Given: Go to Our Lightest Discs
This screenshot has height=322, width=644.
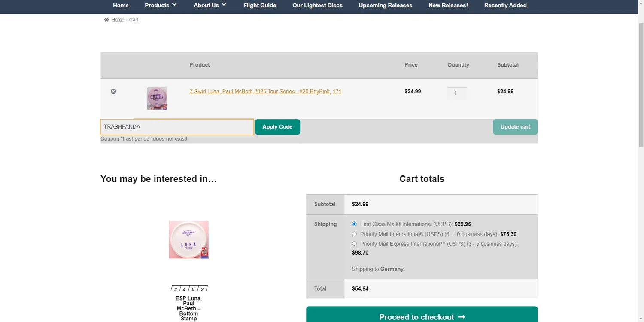Looking at the screenshot, I should (317, 6).
